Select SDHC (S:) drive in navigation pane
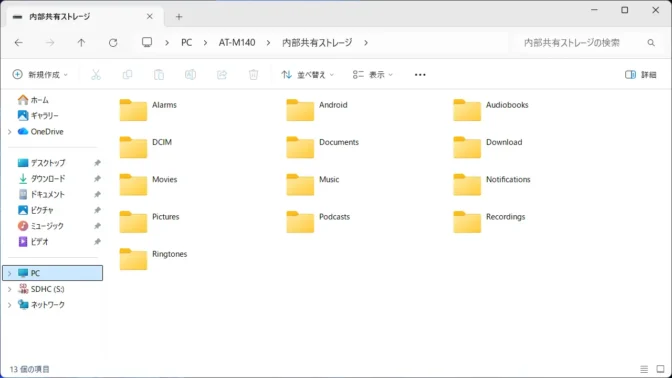 point(41,289)
